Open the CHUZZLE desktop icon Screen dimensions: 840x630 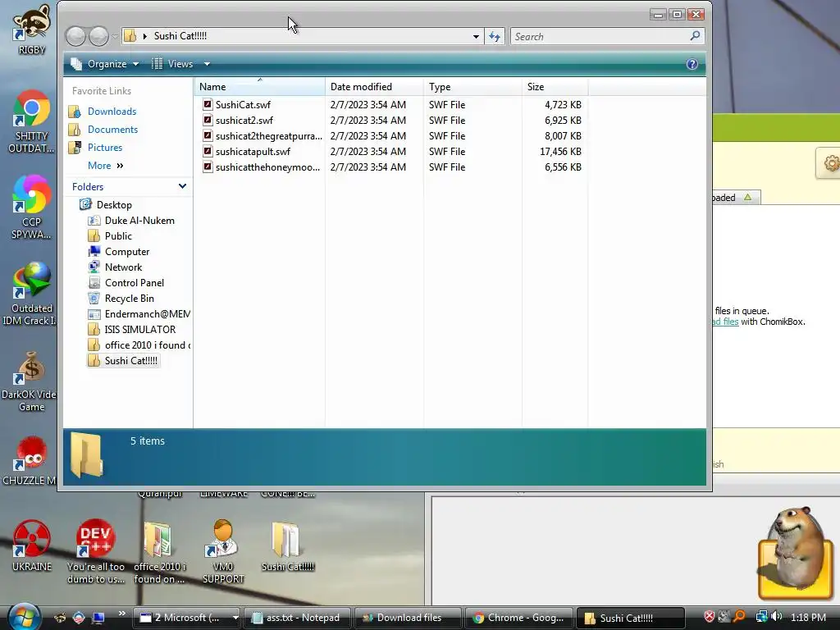point(32,461)
